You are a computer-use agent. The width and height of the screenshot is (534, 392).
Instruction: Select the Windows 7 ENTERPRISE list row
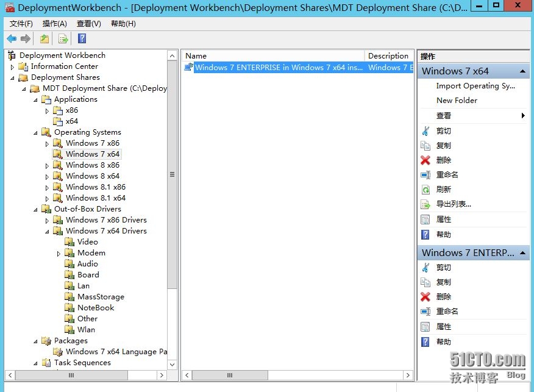tap(298, 68)
